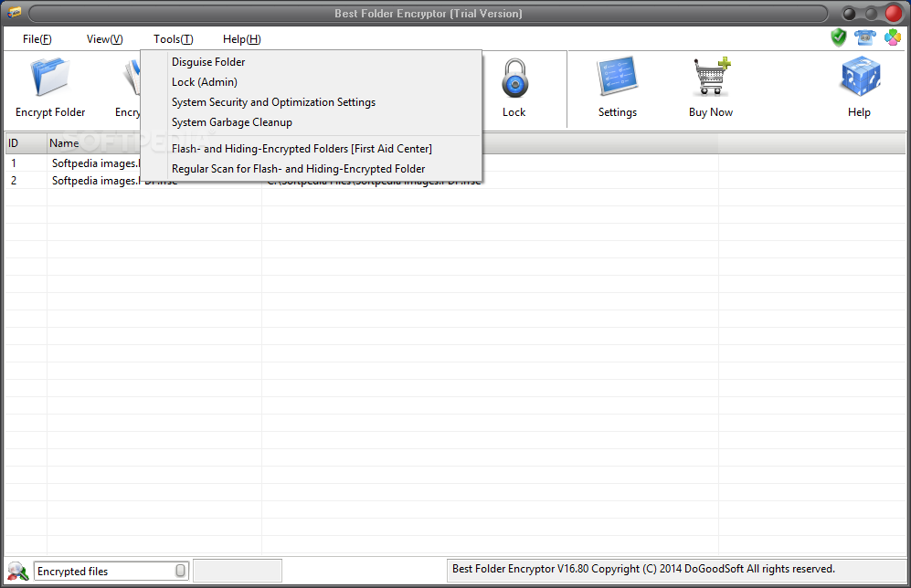Open the View(V) menu
This screenshot has width=911, height=588.
(x=104, y=39)
